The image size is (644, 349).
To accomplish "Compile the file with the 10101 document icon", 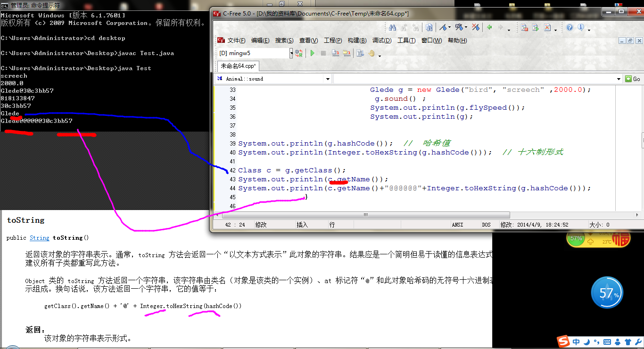I will tap(336, 53).
